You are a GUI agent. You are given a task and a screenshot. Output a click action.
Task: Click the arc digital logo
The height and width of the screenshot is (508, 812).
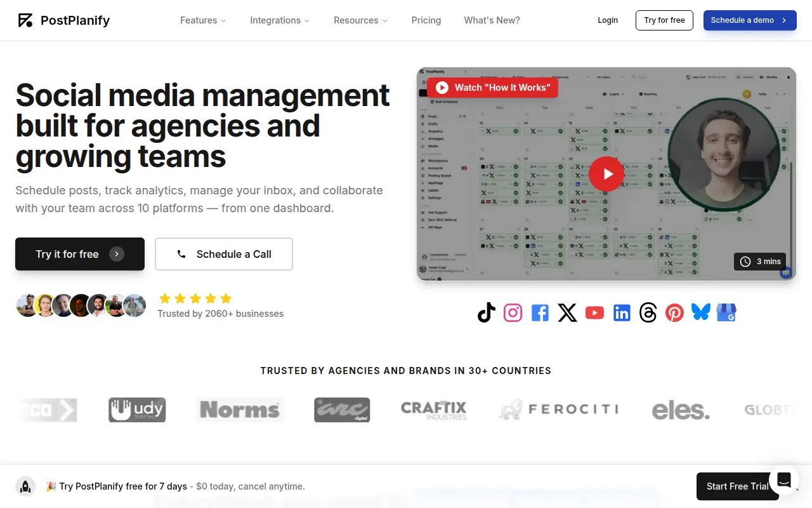(342, 410)
